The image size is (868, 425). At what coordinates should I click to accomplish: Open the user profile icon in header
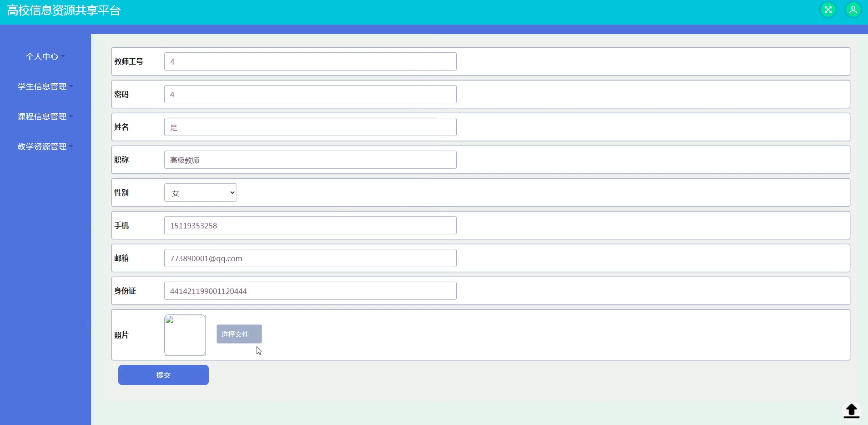[x=853, y=10]
